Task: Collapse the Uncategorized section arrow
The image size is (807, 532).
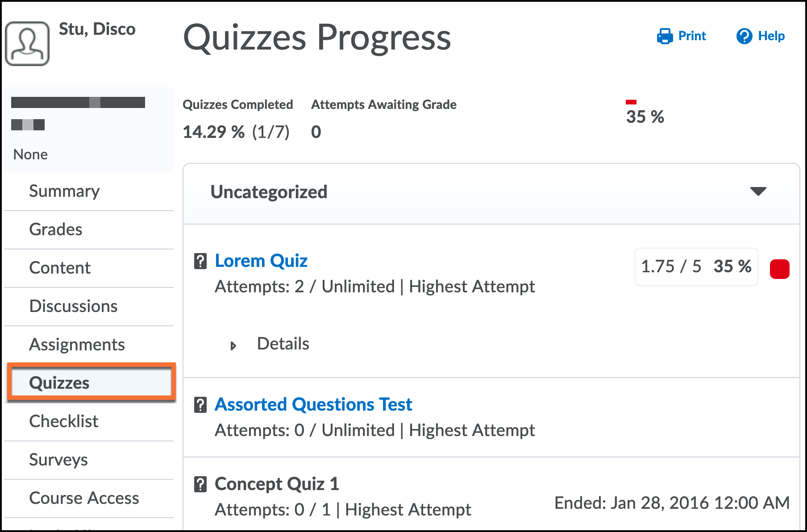Action: click(x=758, y=191)
